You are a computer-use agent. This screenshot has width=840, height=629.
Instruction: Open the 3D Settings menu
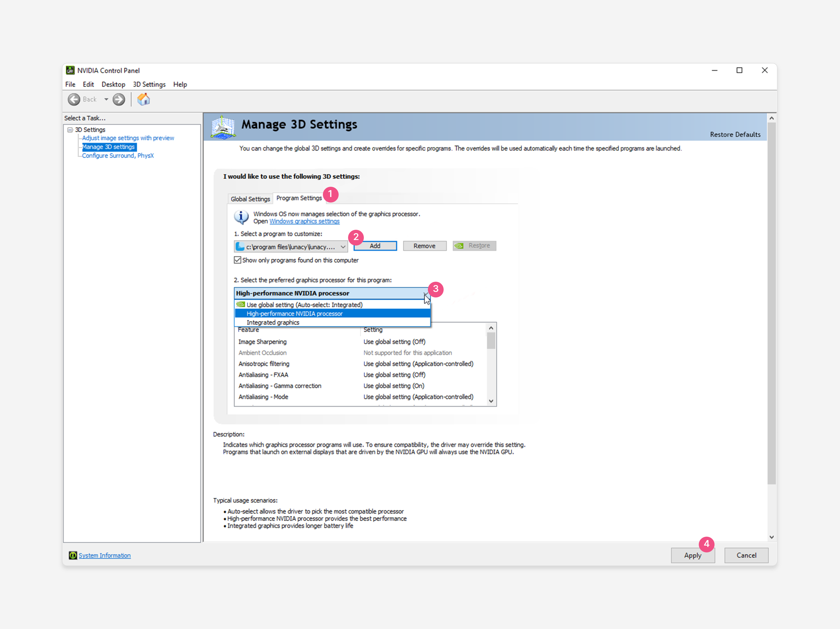click(x=149, y=84)
